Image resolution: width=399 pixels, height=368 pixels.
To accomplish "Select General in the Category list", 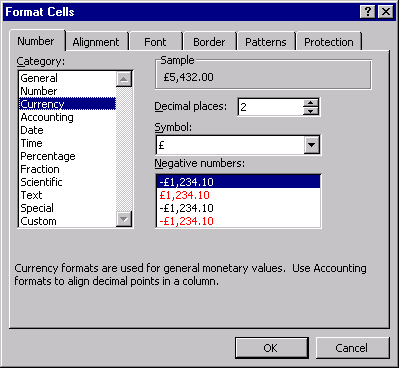I will (67, 78).
